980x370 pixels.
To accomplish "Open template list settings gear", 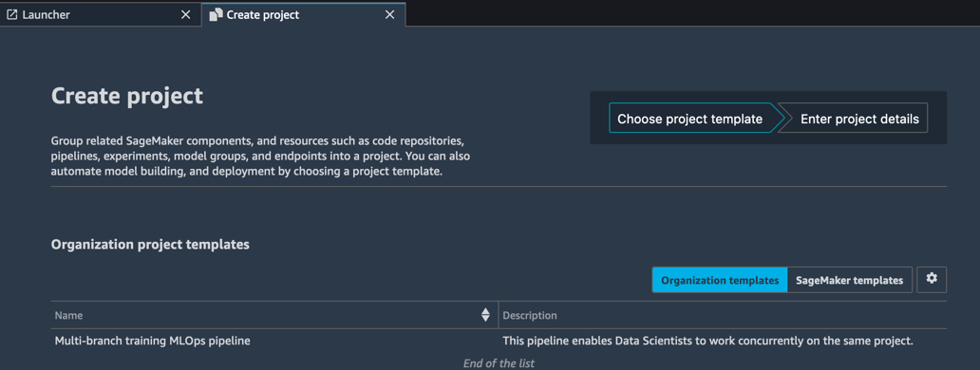I will click(x=932, y=279).
